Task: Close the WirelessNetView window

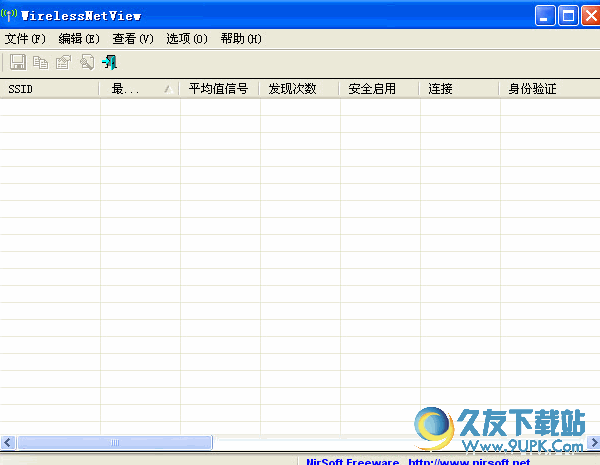Action: tap(591, 16)
